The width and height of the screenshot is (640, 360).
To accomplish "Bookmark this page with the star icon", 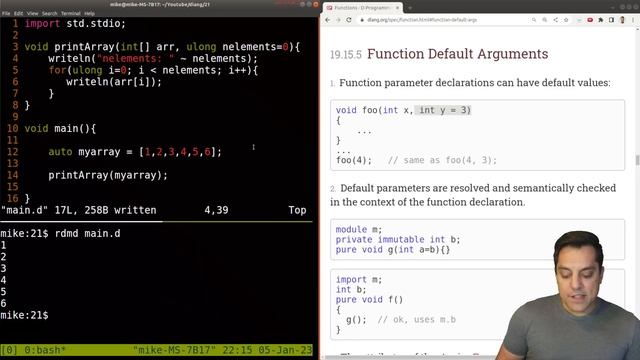I will pyautogui.click(x=566, y=20).
